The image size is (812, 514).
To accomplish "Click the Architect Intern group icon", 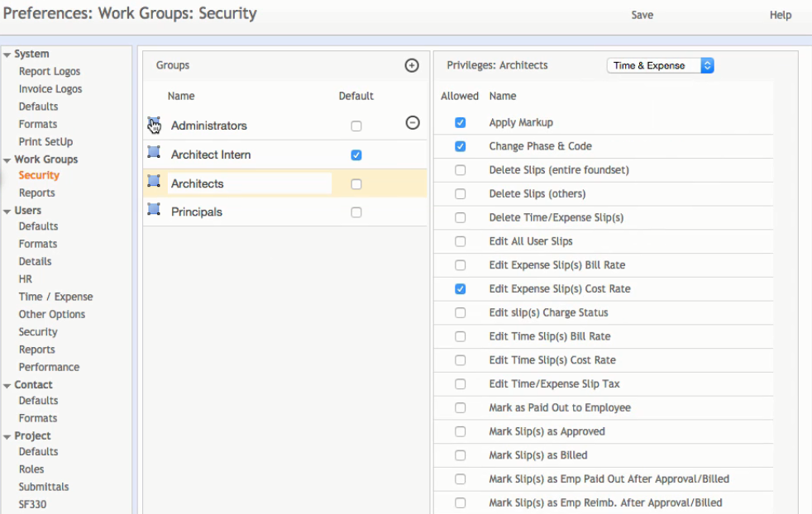I will (x=154, y=152).
